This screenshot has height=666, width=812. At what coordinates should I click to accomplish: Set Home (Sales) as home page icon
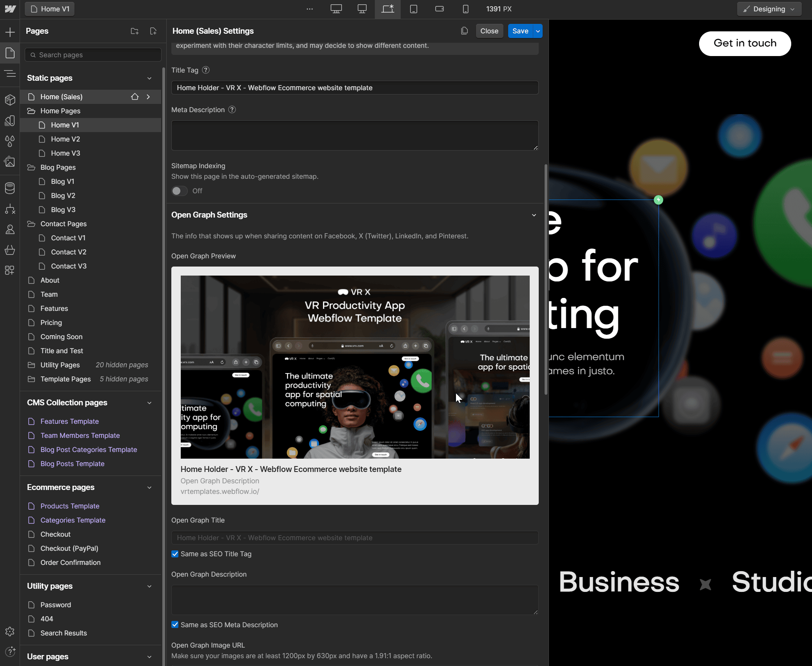tap(135, 97)
